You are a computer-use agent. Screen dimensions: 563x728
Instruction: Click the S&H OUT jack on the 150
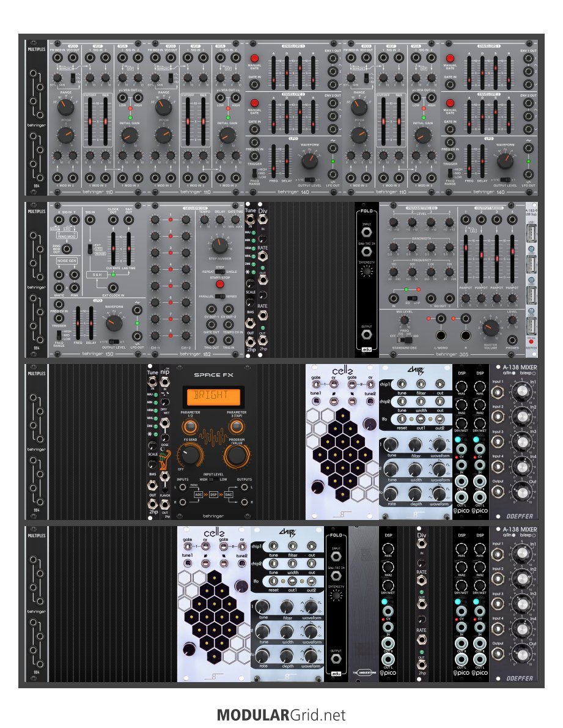click(129, 220)
